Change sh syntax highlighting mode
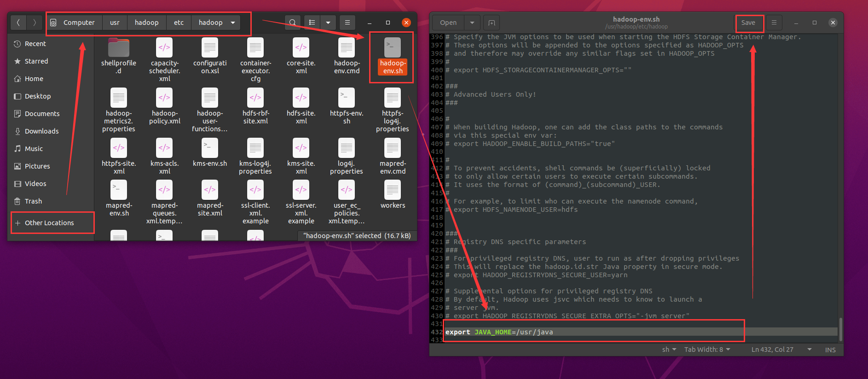The height and width of the screenshot is (379, 868). coord(669,350)
